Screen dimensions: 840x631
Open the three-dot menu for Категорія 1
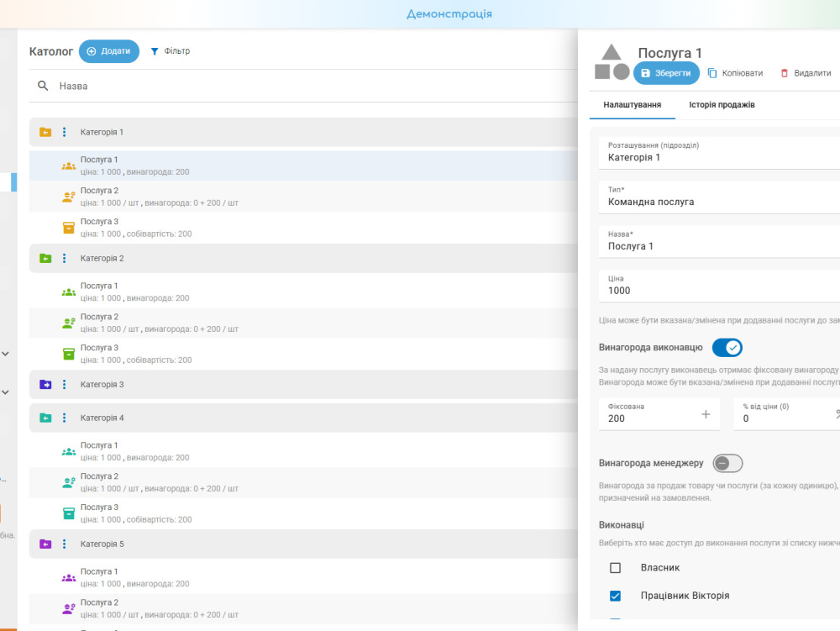[x=65, y=132]
